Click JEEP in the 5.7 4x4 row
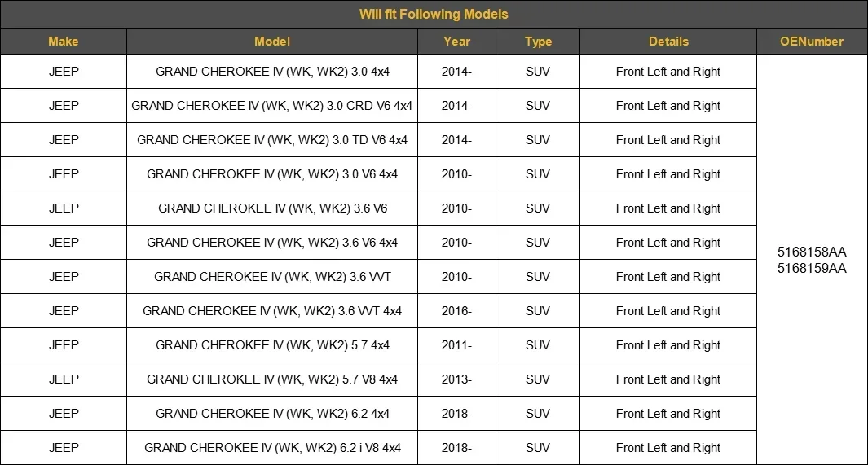Screen dimensions: 868x465 pyautogui.click(x=64, y=345)
